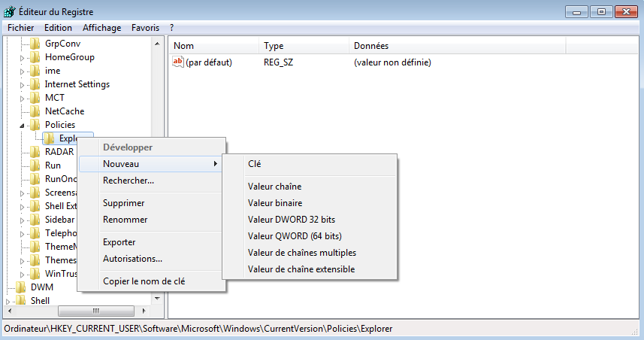The width and height of the screenshot is (644, 340).
Task: Expand the Internet Settings key
Action: (23, 85)
